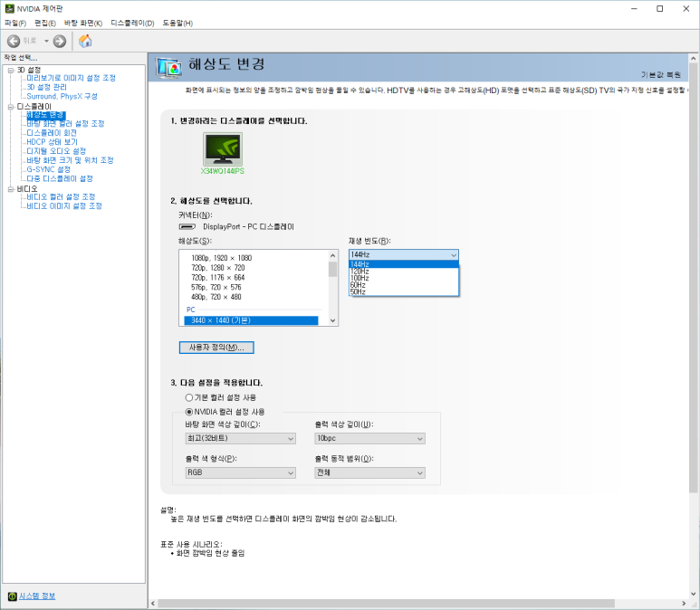Click the NVIDIA title bar icon

coord(9,8)
